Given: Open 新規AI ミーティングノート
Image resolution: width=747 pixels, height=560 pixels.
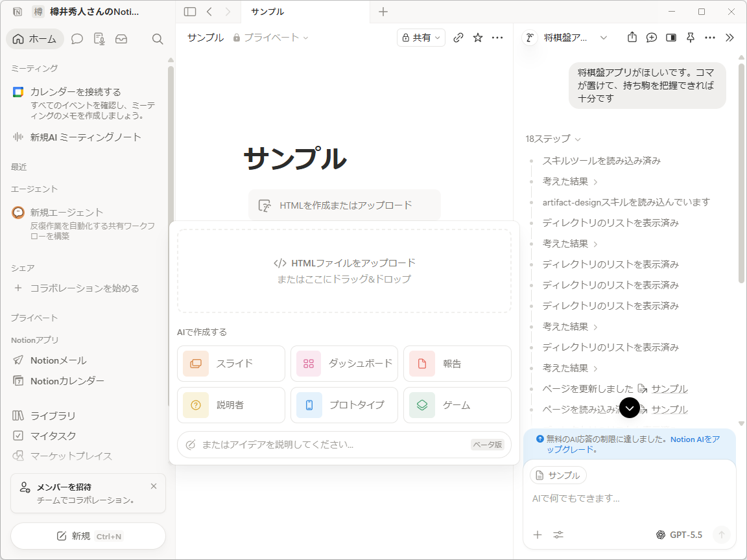Looking at the screenshot, I should pos(86,137).
